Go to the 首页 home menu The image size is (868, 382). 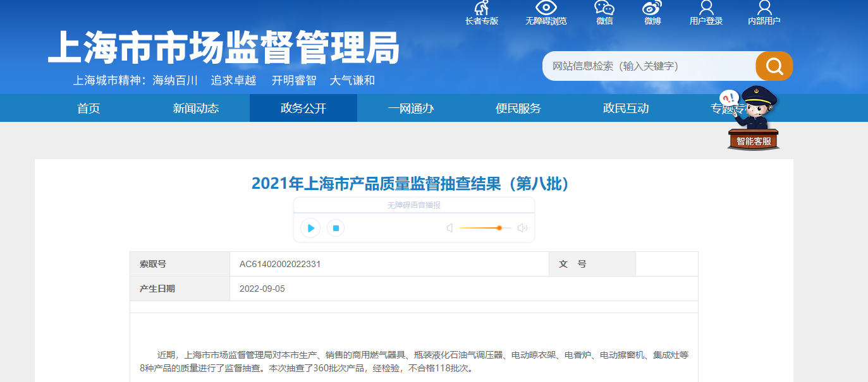(x=89, y=108)
